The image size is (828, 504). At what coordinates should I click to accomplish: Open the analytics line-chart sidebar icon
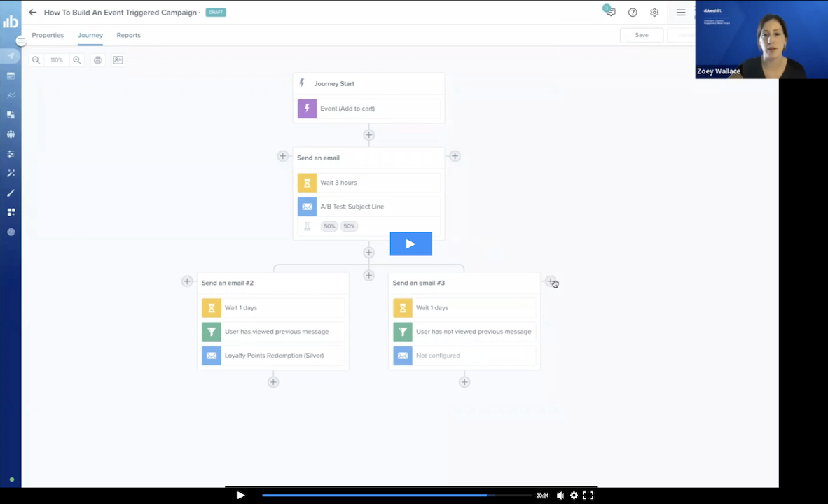11,95
